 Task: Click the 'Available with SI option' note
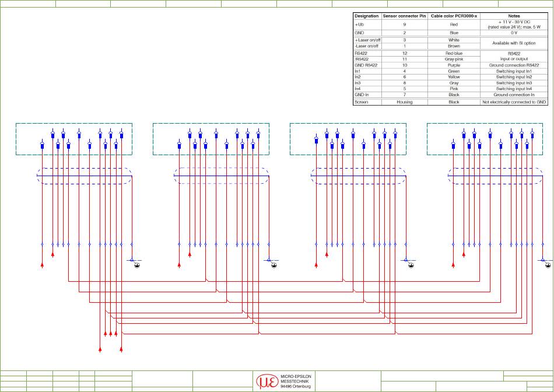(514, 43)
